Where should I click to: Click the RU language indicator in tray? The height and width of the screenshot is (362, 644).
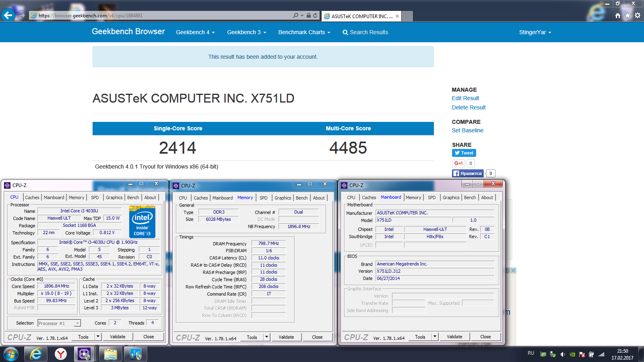[x=531, y=353]
